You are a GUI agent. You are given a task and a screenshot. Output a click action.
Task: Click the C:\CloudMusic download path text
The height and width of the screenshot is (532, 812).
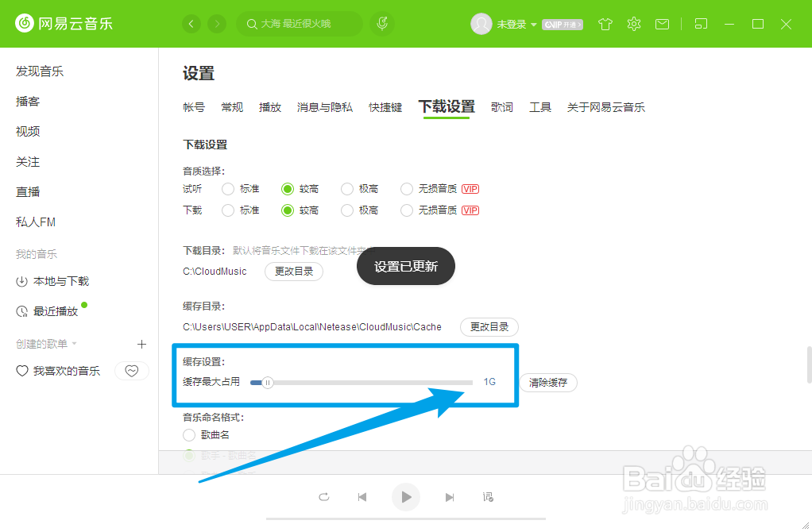point(215,272)
